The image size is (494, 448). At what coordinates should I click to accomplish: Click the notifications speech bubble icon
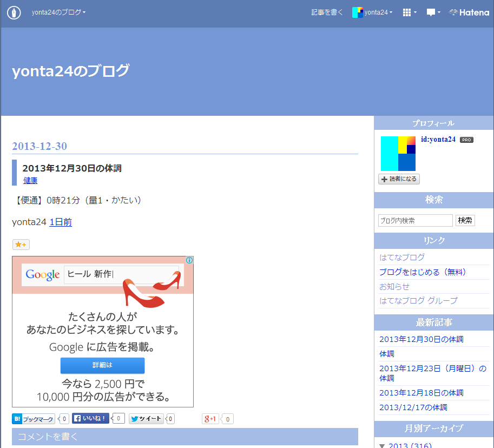431,12
